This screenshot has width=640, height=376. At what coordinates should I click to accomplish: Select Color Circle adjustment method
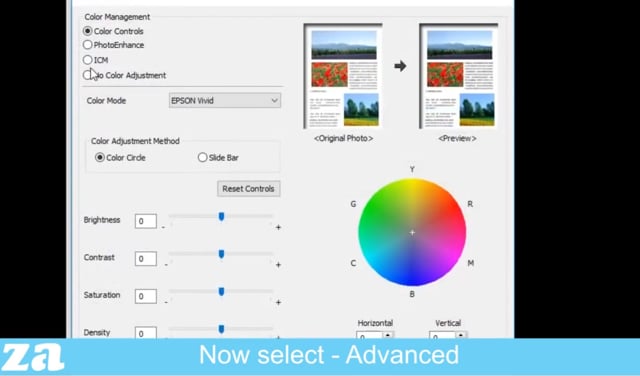pyautogui.click(x=100, y=157)
